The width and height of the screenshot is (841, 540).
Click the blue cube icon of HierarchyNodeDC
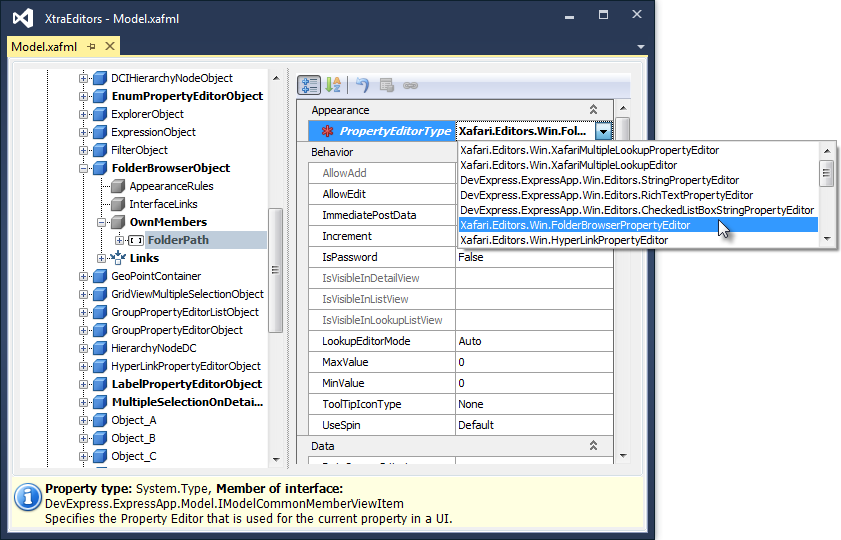point(100,348)
